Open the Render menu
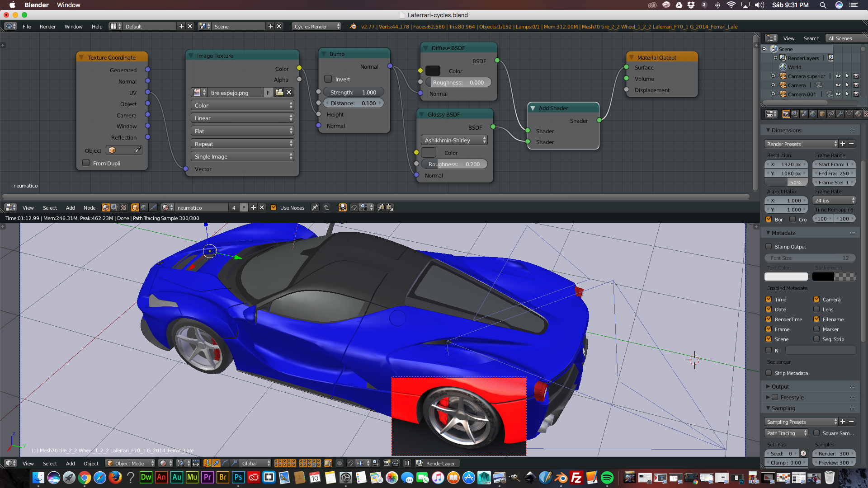This screenshot has height=488, width=868. 47,27
